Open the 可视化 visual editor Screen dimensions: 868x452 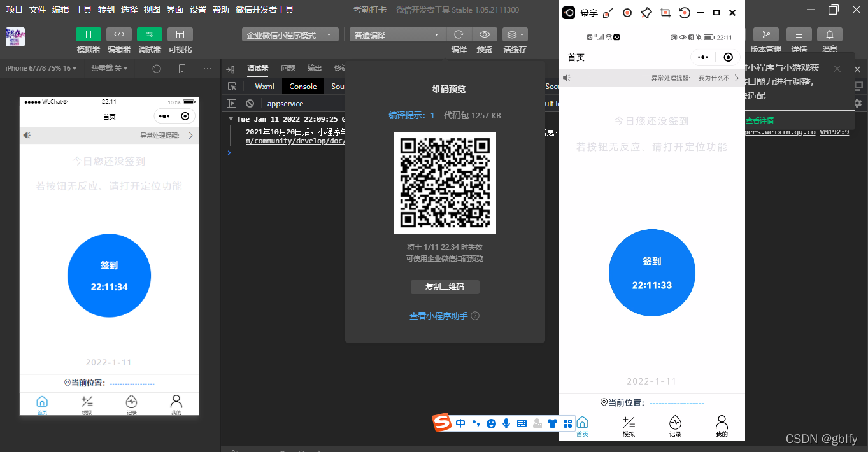click(180, 34)
